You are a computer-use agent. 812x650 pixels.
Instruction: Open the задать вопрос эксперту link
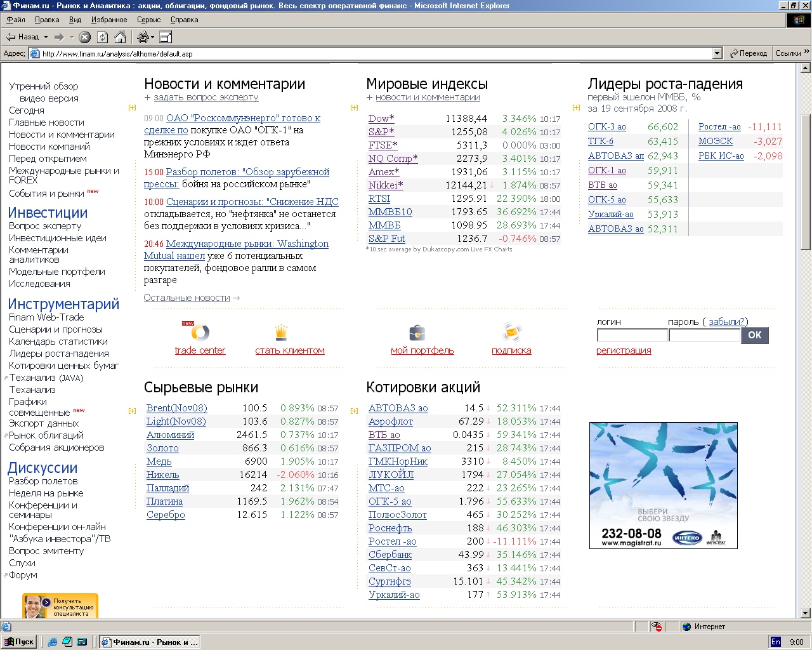(206, 97)
